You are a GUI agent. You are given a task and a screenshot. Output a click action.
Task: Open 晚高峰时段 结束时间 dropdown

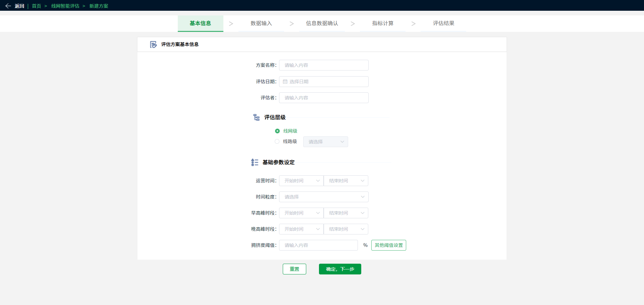coord(346,229)
